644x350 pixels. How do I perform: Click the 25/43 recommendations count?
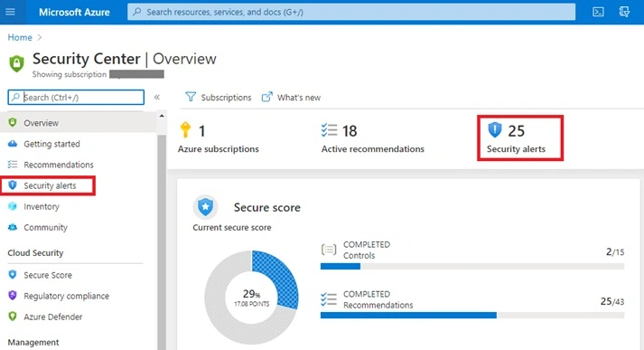(x=612, y=301)
